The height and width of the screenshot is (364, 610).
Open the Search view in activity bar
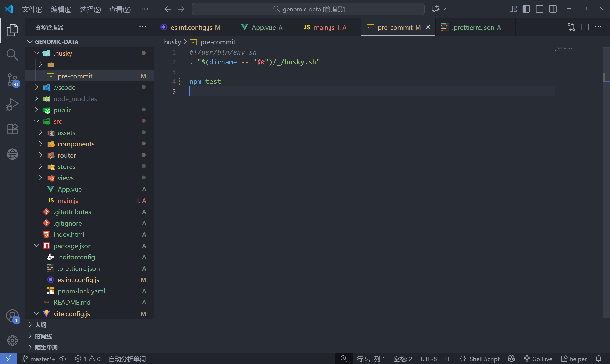point(12,55)
